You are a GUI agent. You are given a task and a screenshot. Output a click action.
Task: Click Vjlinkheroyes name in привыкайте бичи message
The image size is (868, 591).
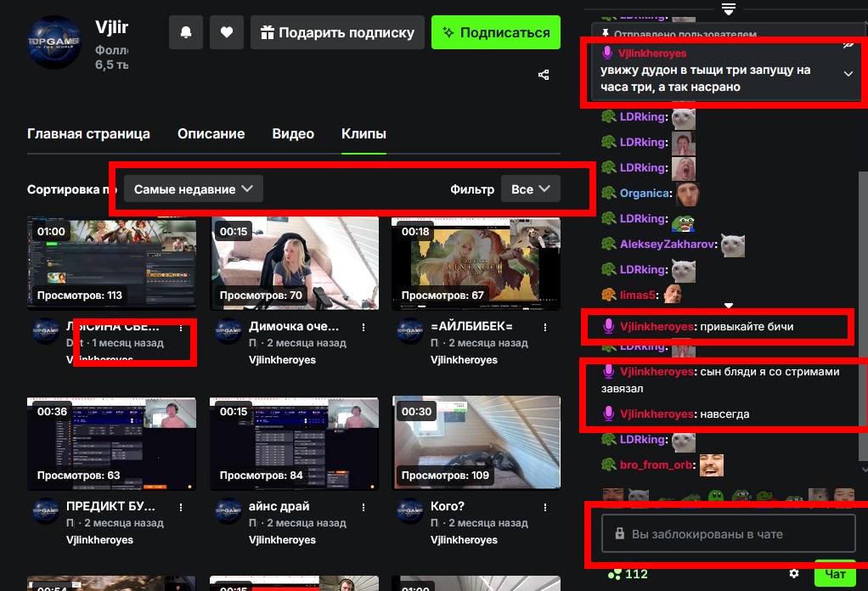pyautogui.click(x=657, y=326)
